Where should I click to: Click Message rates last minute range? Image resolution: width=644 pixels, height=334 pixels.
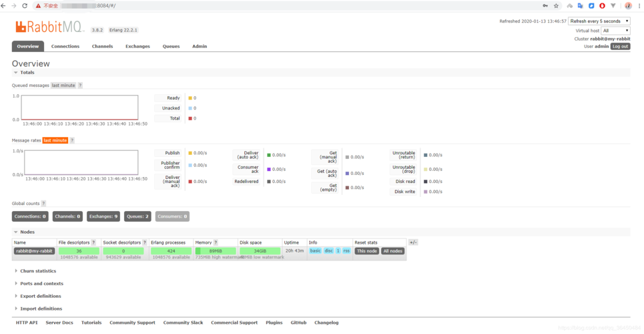pos(55,140)
